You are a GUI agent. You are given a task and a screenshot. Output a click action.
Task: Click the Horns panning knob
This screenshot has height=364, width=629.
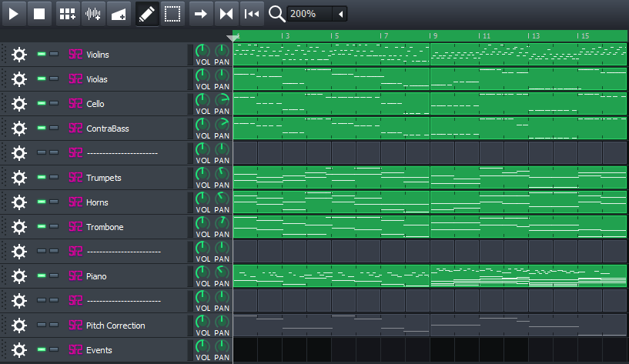click(x=222, y=199)
